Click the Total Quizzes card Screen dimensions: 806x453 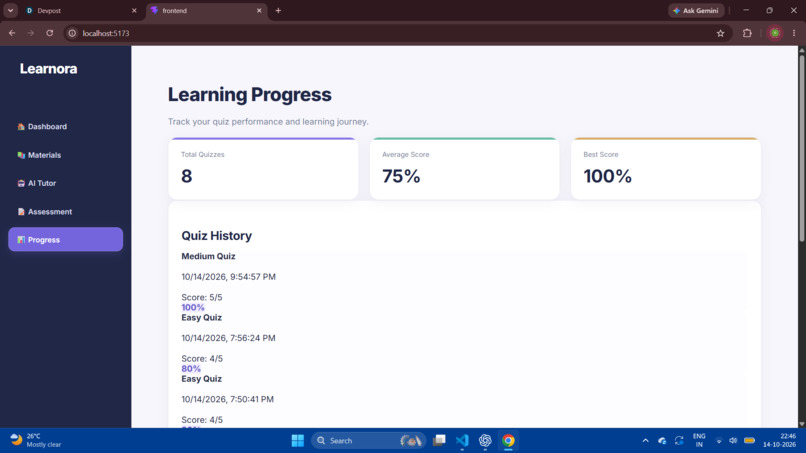coord(263,168)
